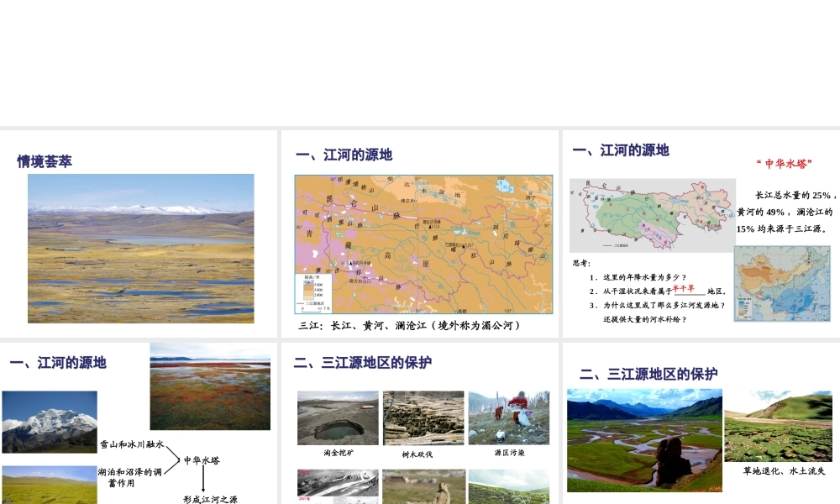Select the text line '15%均来源于三江源。'
Screen dimensions: 840x504
(x=782, y=228)
